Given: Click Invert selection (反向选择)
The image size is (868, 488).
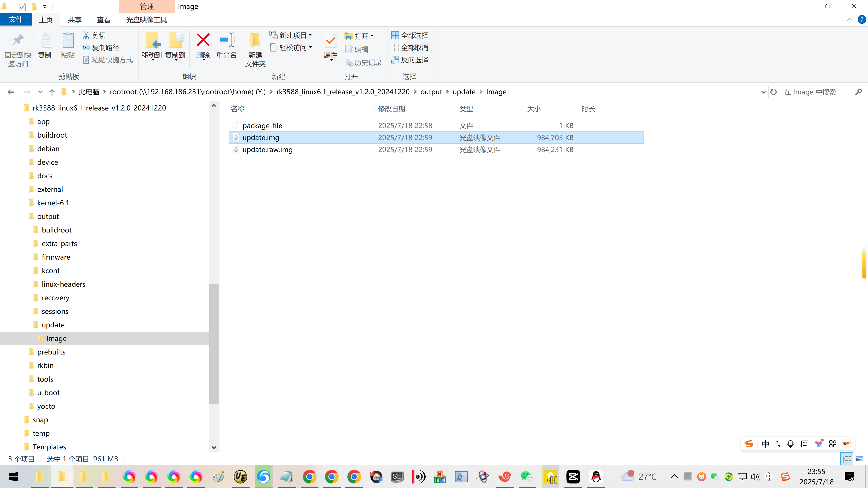Looking at the screenshot, I should point(410,60).
